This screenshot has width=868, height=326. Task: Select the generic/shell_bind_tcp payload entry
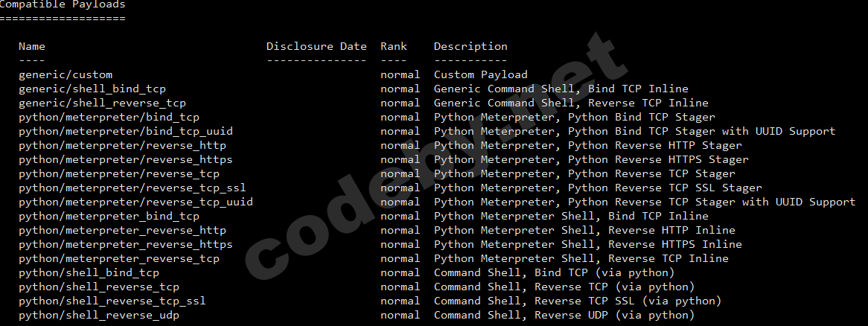click(x=92, y=89)
